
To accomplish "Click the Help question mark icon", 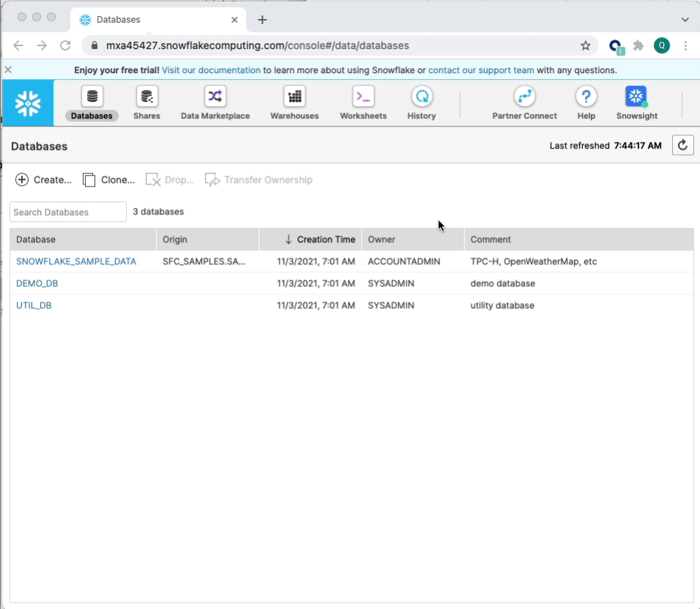I will click(586, 97).
